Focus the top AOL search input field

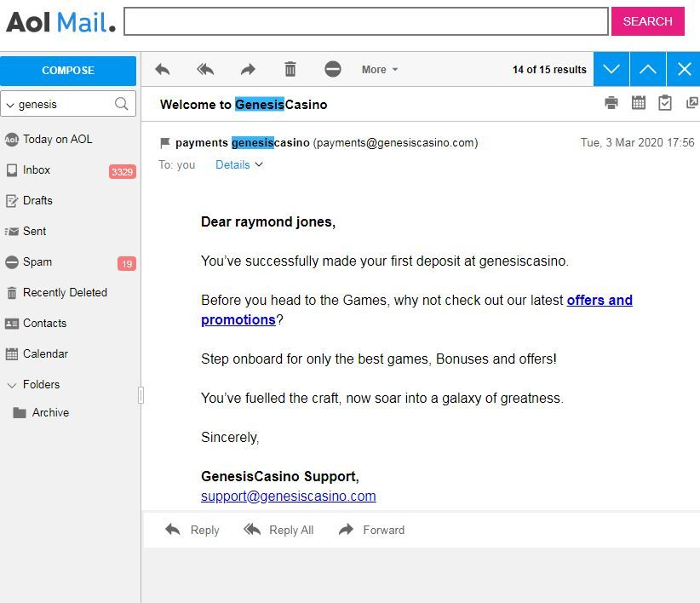click(366, 21)
